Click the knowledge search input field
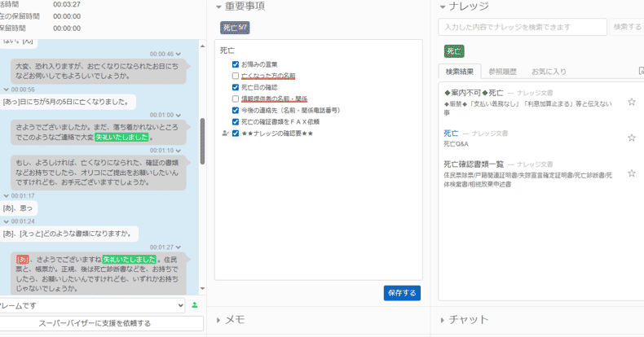This screenshot has height=337, width=644. pyautogui.click(x=522, y=27)
